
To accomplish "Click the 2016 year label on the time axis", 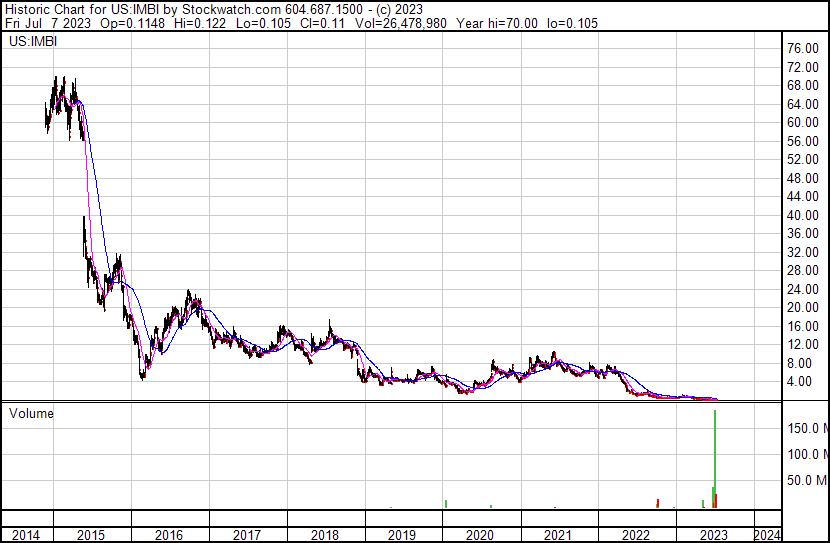I will point(169,535).
